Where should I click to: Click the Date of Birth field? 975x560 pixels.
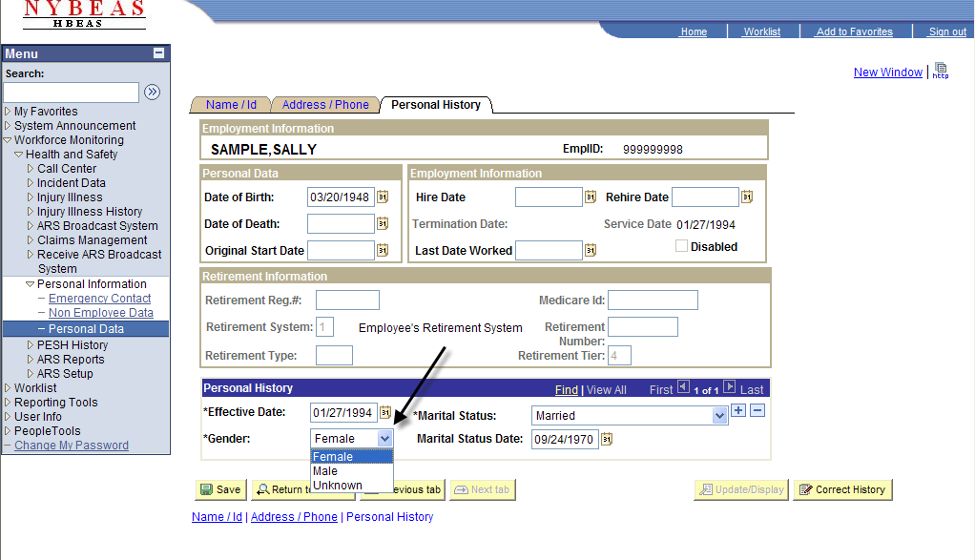tap(341, 197)
